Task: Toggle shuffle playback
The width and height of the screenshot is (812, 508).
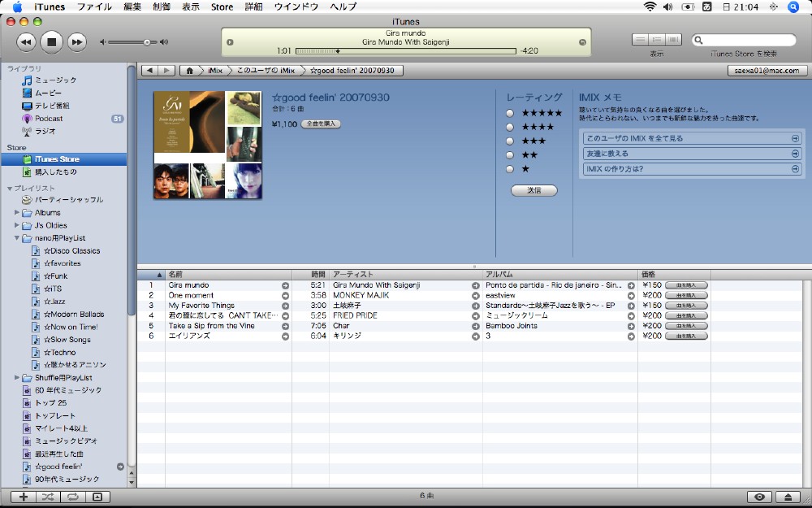Action: pos(48,497)
